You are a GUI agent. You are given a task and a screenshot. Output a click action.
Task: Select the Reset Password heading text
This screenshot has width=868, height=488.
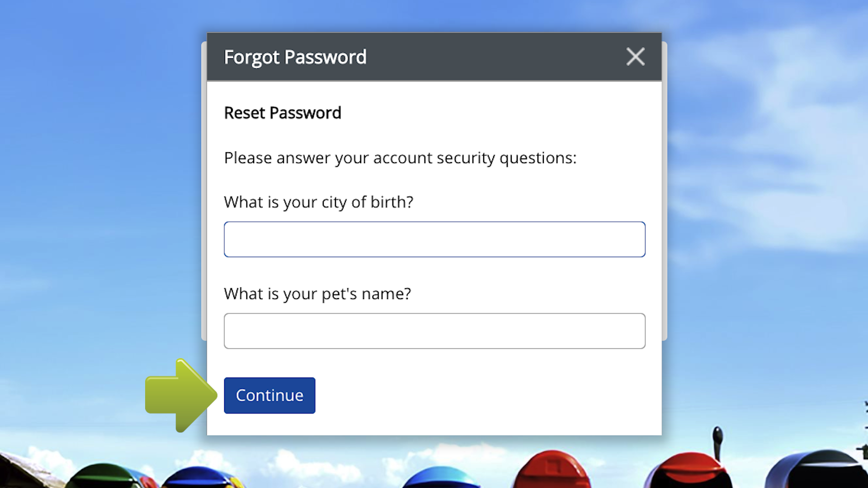pyautogui.click(x=282, y=113)
